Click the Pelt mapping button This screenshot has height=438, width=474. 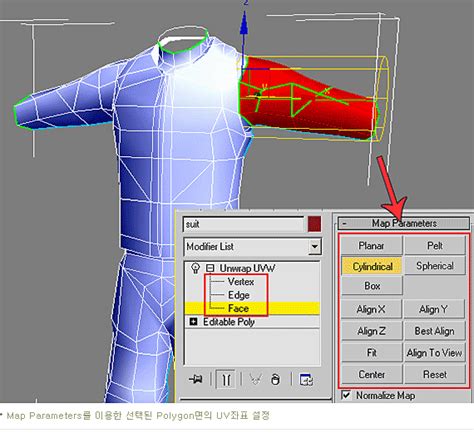click(x=435, y=246)
